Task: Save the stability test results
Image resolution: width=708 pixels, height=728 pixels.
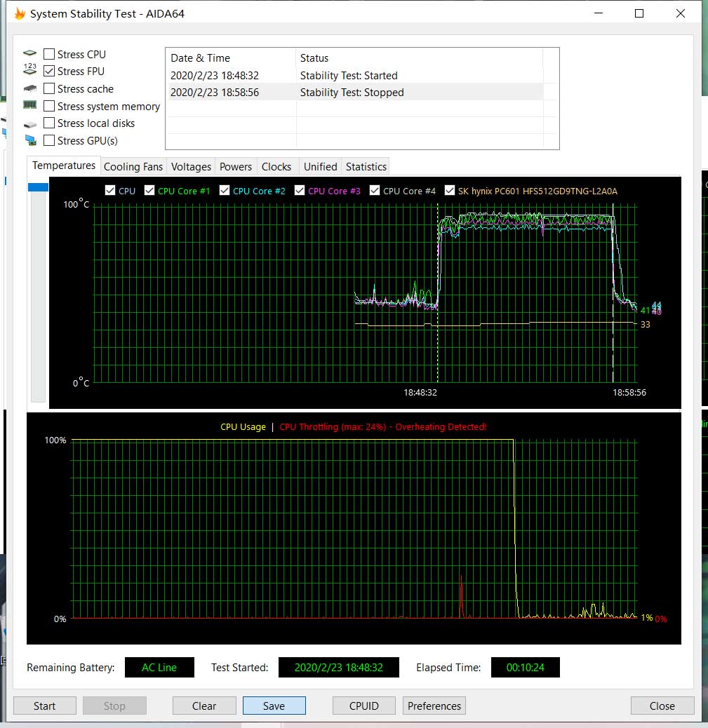Action: 274,706
